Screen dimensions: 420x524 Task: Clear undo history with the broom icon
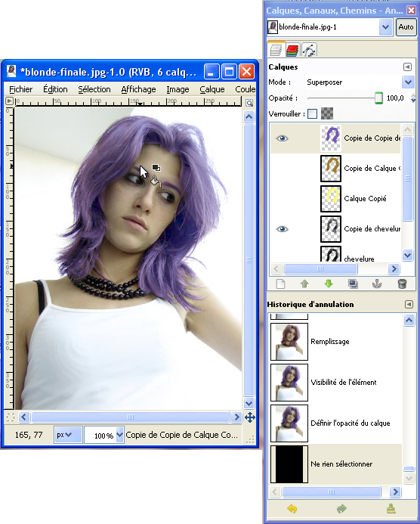coord(391,509)
